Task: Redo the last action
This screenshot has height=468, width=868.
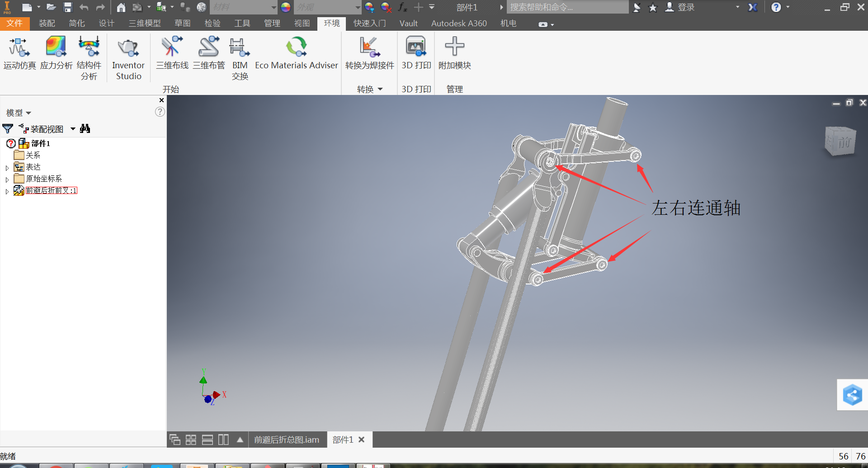Action: pyautogui.click(x=100, y=7)
